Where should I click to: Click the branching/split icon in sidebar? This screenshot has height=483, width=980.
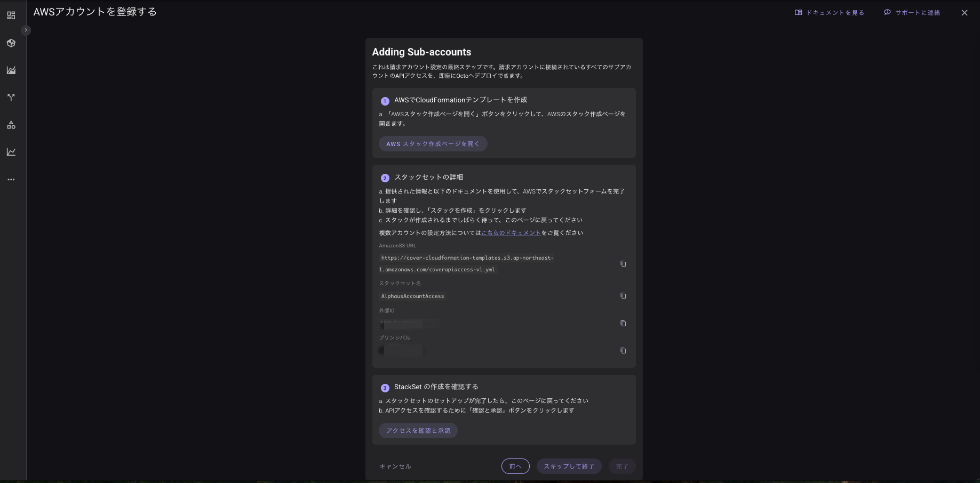[11, 98]
